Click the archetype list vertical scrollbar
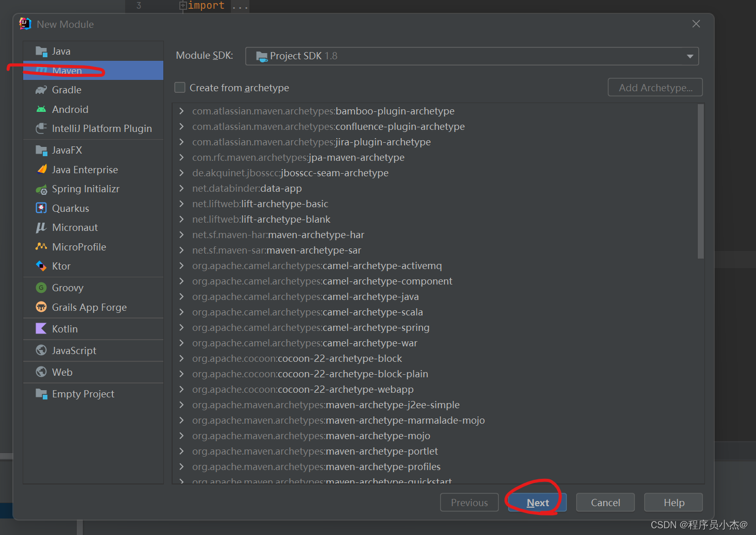The height and width of the screenshot is (535, 756). click(x=700, y=181)
